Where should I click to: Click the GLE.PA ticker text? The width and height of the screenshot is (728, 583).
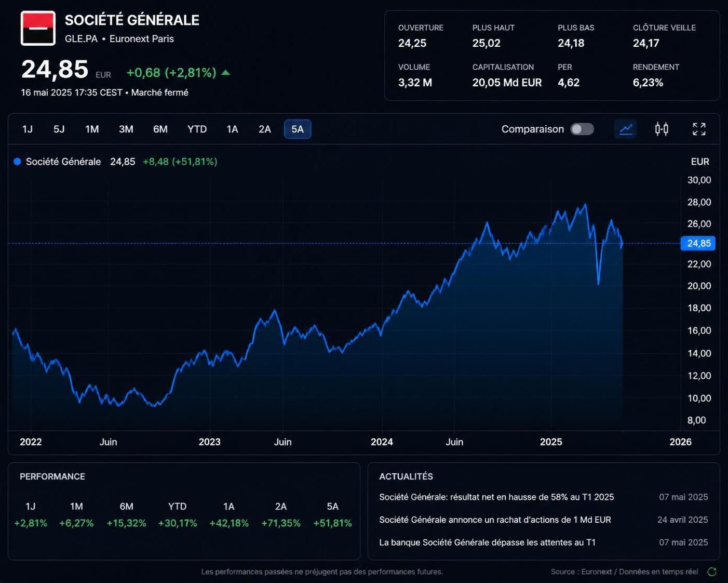point(81,39)
